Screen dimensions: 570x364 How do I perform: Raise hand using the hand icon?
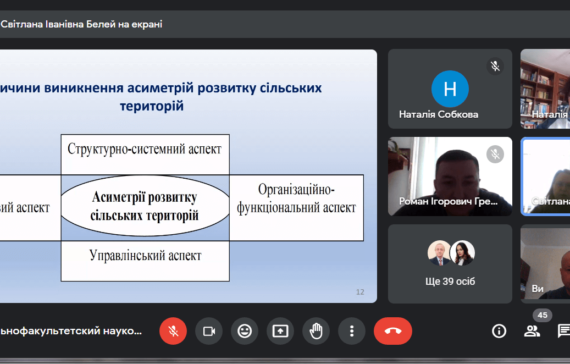[316, 331]
